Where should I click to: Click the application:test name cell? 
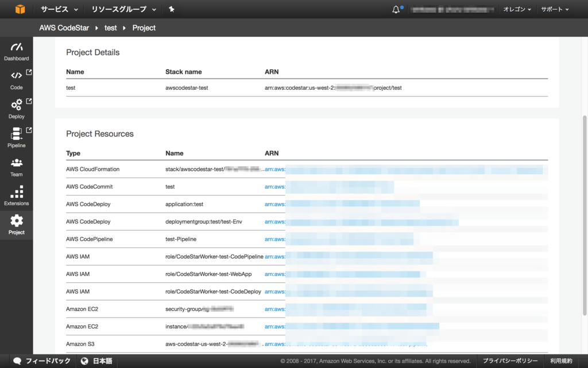click(184, 204)
